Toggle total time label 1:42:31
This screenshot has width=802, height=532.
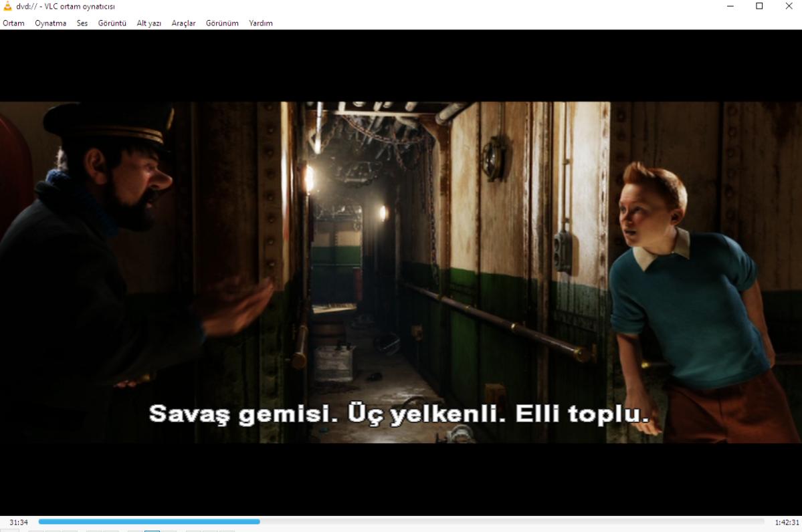[x=787, y=522]
